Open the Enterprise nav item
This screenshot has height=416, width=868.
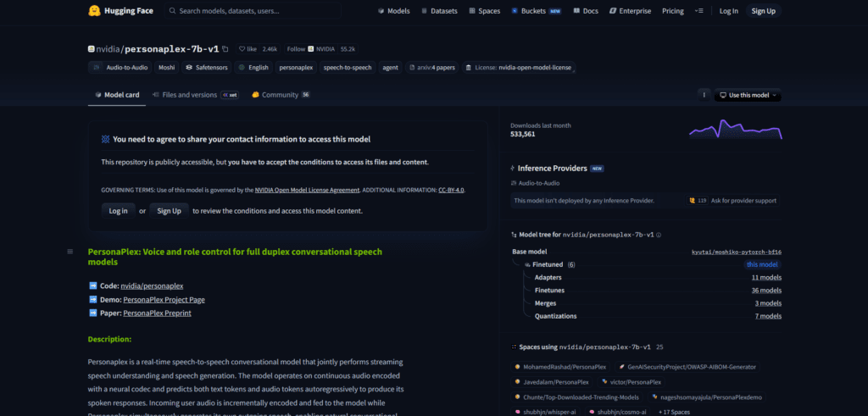coord(630,11)
